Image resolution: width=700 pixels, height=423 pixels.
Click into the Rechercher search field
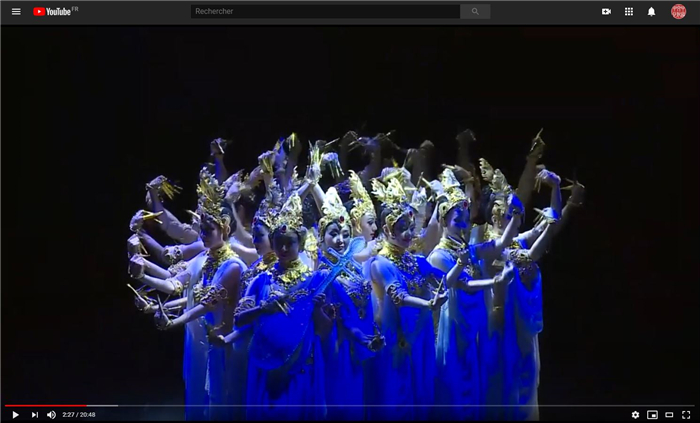(x=325, y=12)
